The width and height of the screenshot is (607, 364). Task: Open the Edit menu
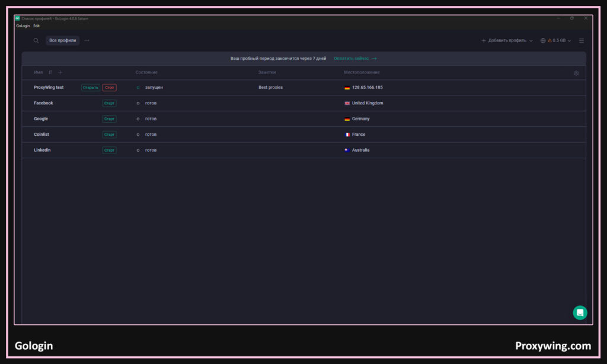point(37,26)
